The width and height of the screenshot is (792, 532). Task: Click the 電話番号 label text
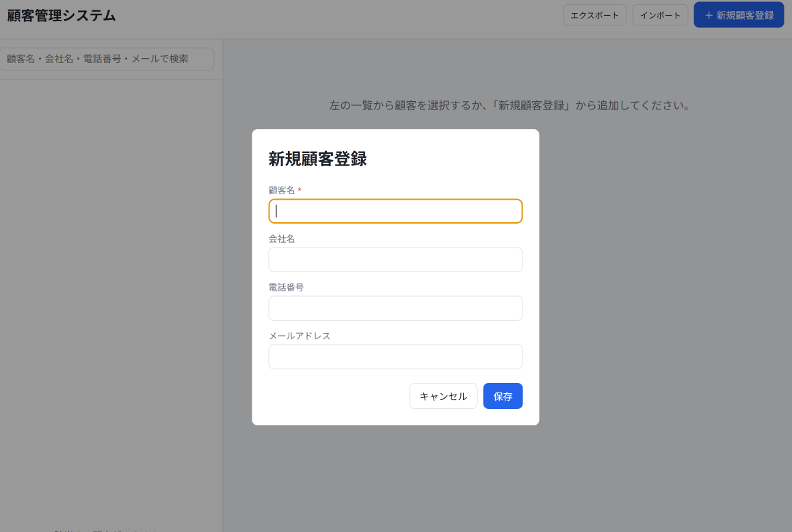(x=286, y=287)
